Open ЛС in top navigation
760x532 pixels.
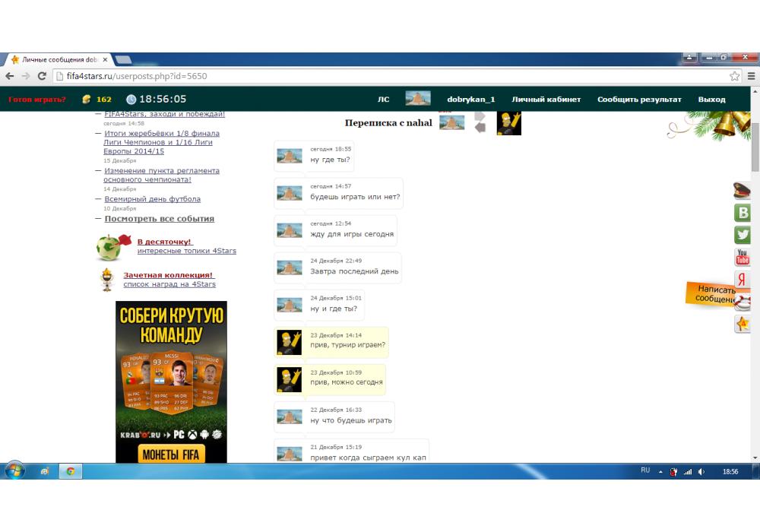click(x=384, y=100)
